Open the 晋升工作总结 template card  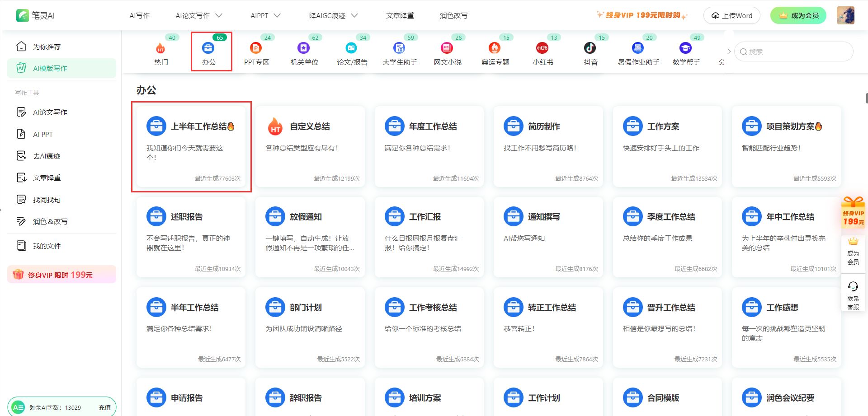668,327
